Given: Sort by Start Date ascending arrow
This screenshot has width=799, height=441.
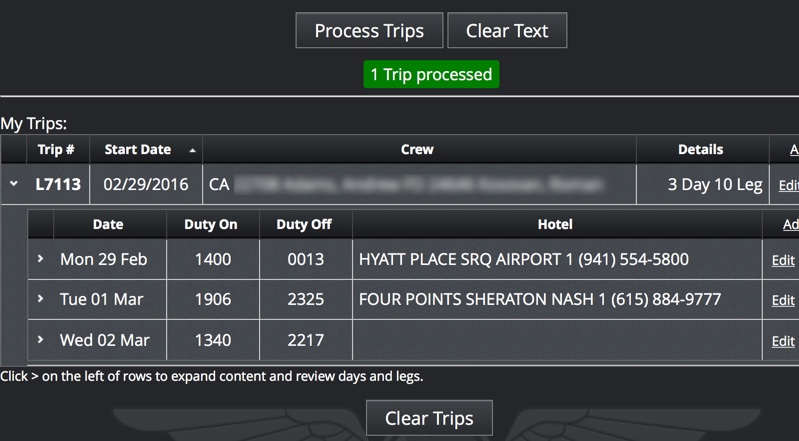Looking at the screenshot, I should click(x=192, y=150).
